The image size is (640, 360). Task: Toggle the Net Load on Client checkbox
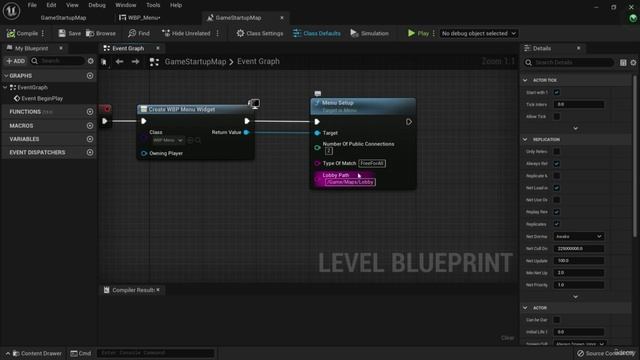click(557, 188)
